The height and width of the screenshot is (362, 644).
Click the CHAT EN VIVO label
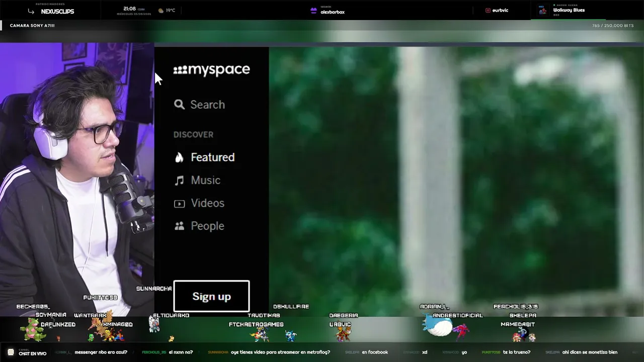click(33, 353)
